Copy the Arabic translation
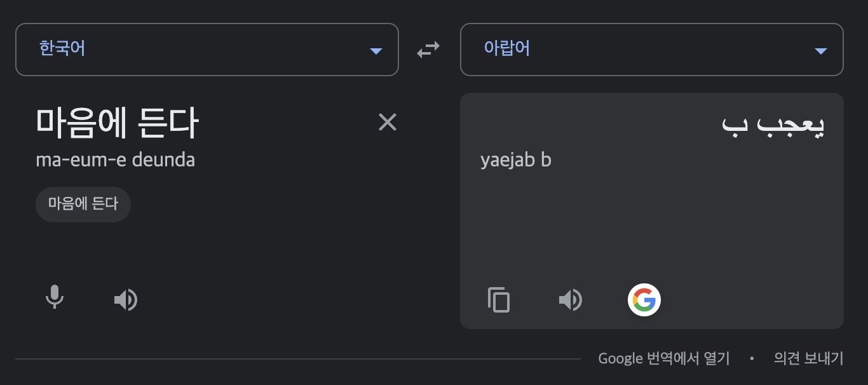 tap(499, 300)
